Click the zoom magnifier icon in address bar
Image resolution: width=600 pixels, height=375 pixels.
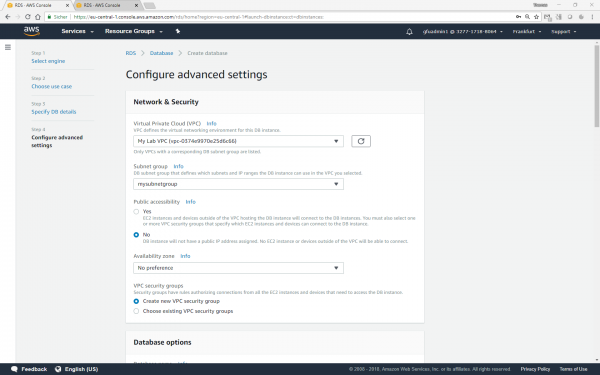click(527, 17)
